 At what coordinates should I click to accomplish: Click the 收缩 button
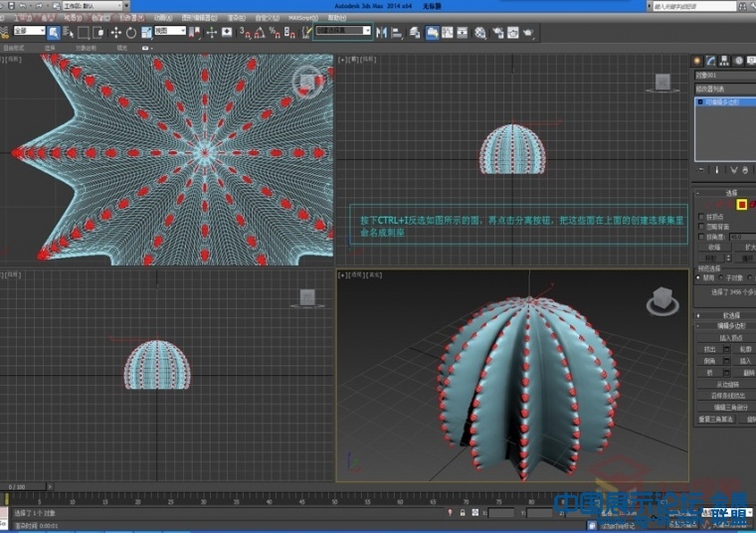point(714,248)
